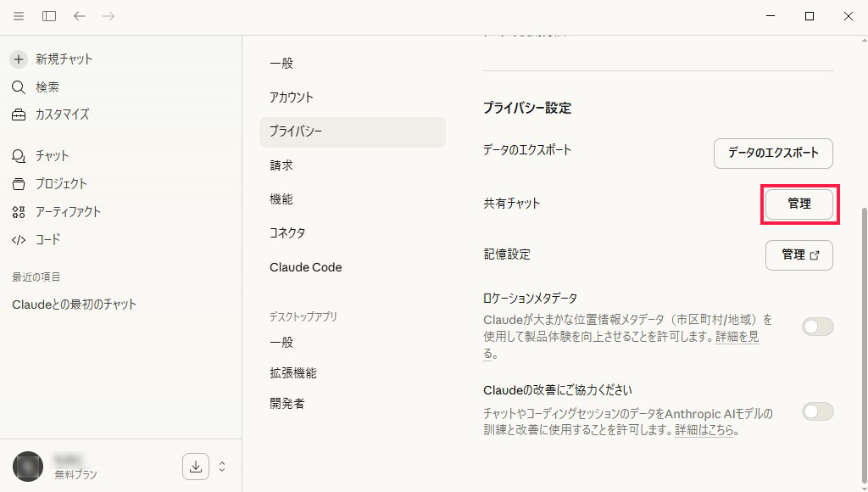Select the コード sidebar icon
Image resolution: width=868 pixels, height=492 pixels.
(x=18, y=239)
